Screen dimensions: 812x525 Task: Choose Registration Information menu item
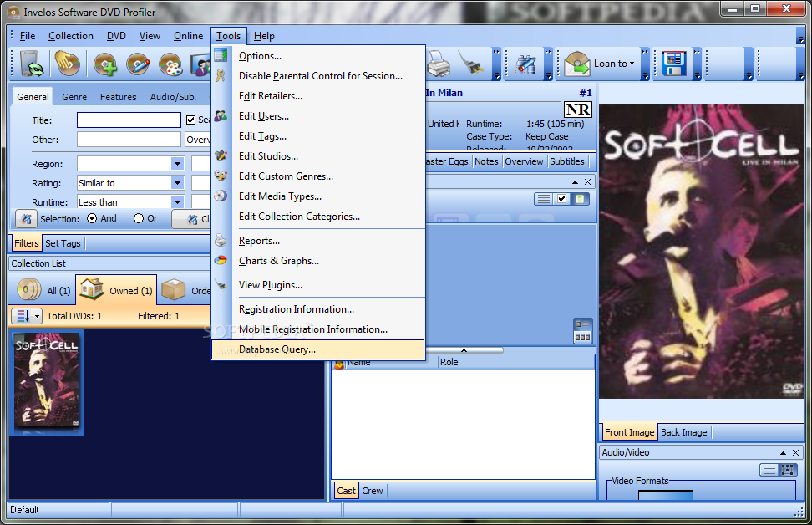point(318,308)
